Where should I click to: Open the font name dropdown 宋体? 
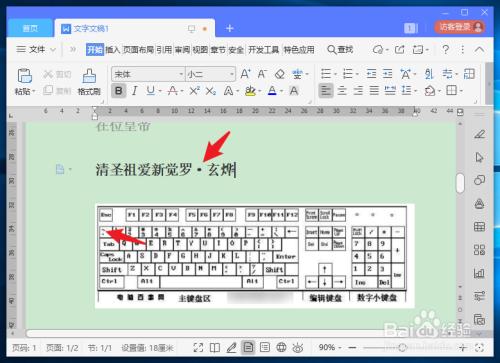tap(181, 74)
